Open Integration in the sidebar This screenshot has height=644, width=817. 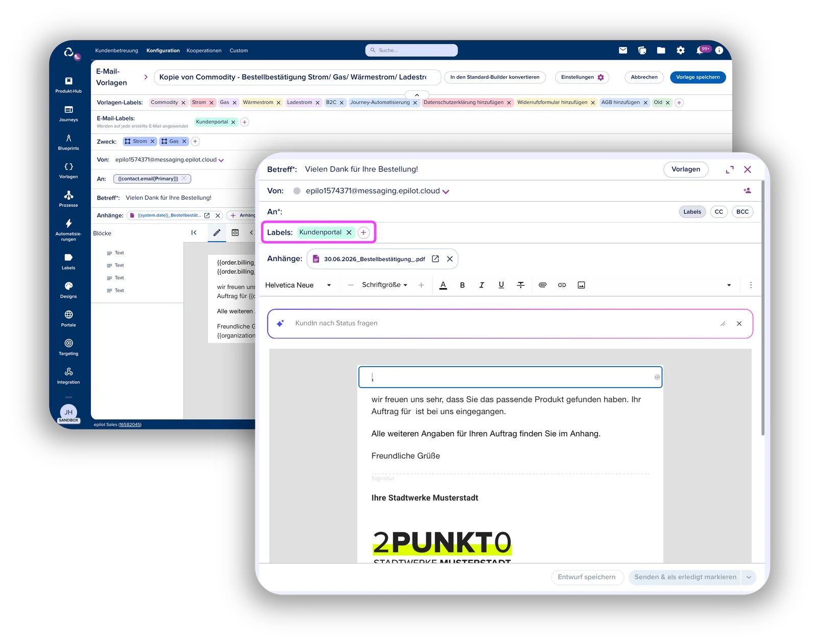(68, 376)
